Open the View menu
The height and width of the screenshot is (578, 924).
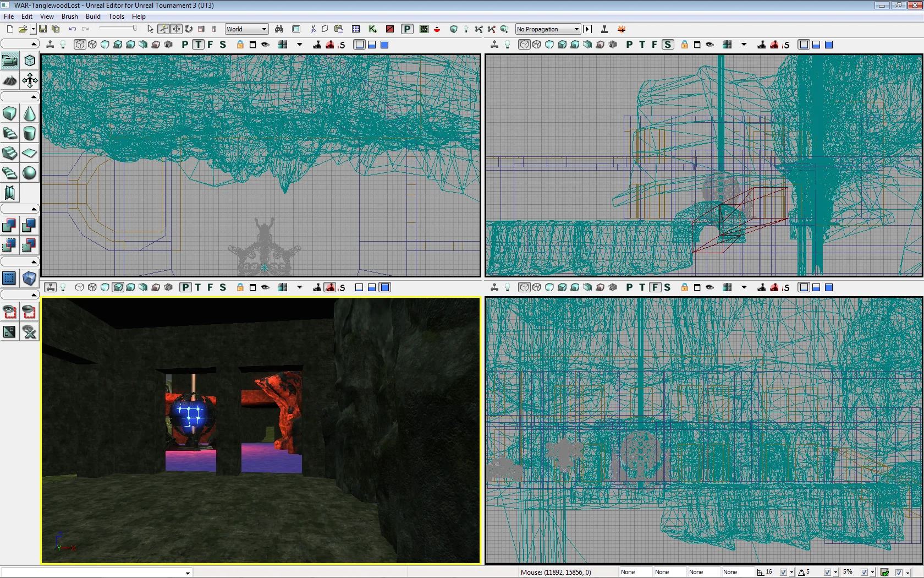(x=47, y=17)
